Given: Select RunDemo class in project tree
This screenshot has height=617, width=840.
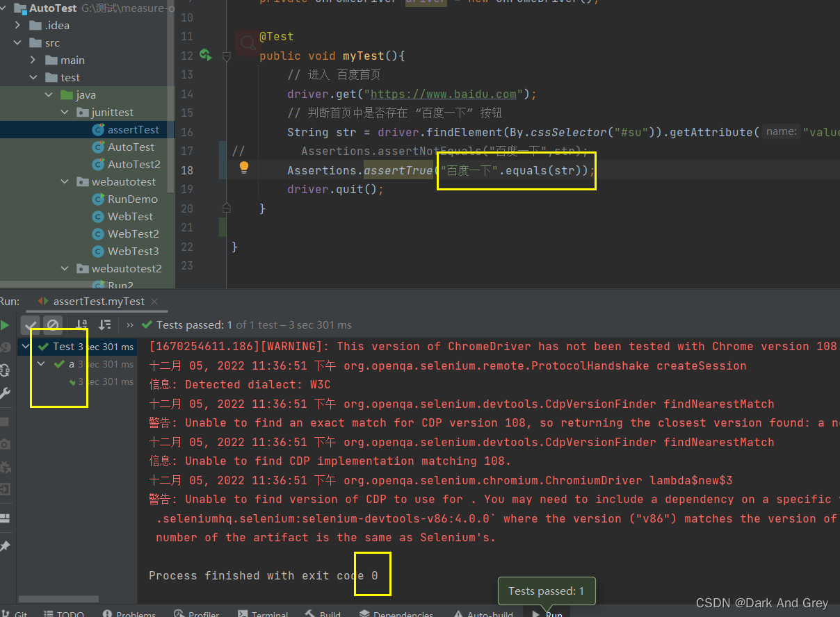Looking at the screenshot, I should pyautogui.click(x=132, y=199).
